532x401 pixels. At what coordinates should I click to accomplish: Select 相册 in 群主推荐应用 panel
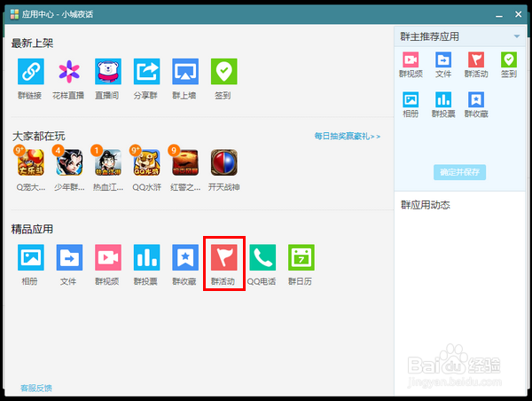[411, 99]
